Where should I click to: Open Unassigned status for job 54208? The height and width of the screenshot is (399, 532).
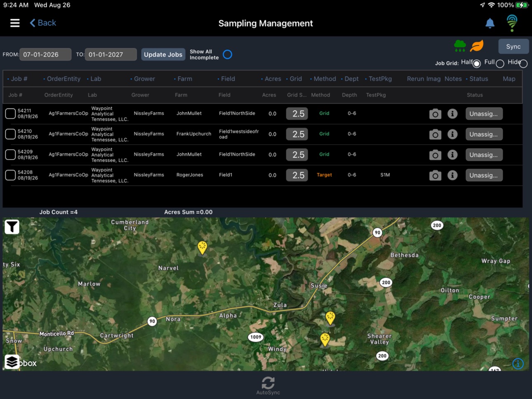point(484,175)
